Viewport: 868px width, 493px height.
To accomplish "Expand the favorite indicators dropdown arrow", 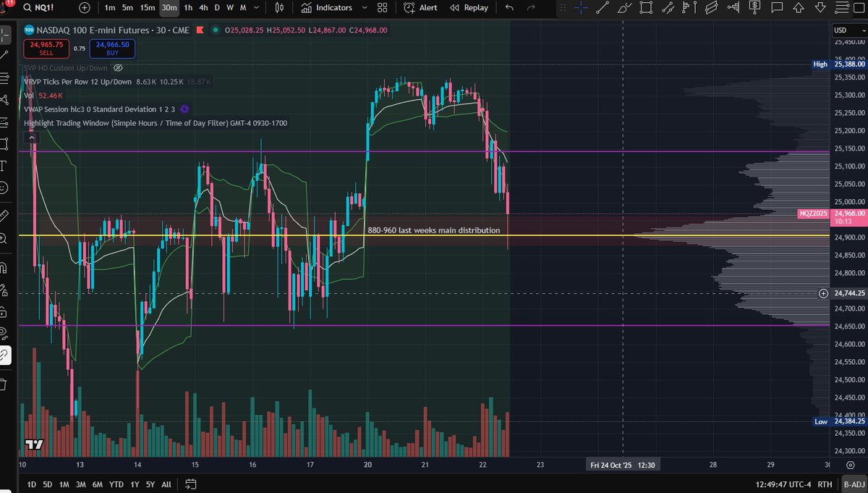I will coord(365,7).
